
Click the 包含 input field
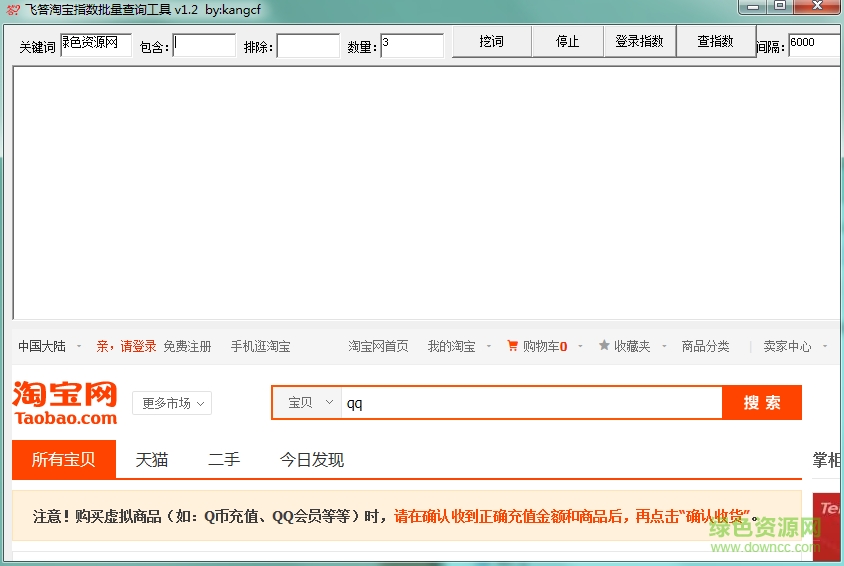204,46
